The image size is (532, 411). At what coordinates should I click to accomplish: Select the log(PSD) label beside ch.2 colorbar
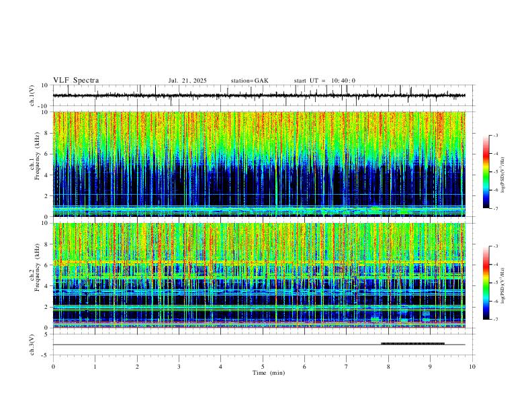(503, 286)
